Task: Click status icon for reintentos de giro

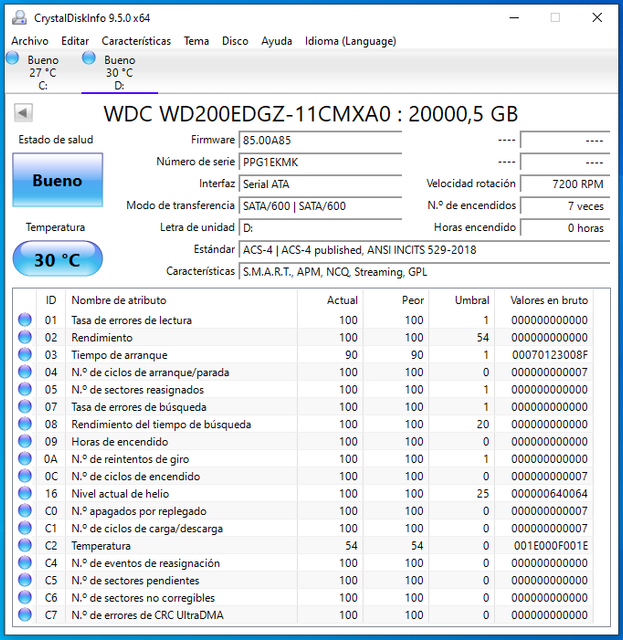Action: click(x=25, y=458)
